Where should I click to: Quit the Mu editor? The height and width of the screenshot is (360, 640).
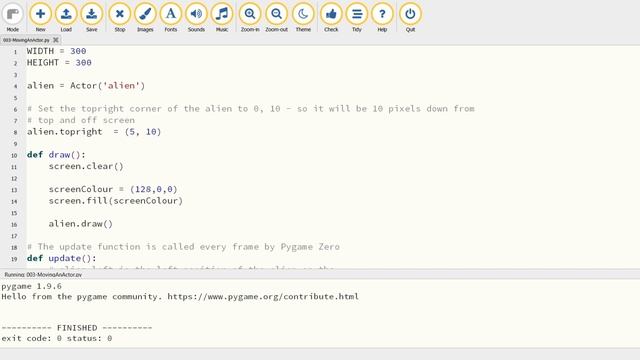(x=410, y=17)
